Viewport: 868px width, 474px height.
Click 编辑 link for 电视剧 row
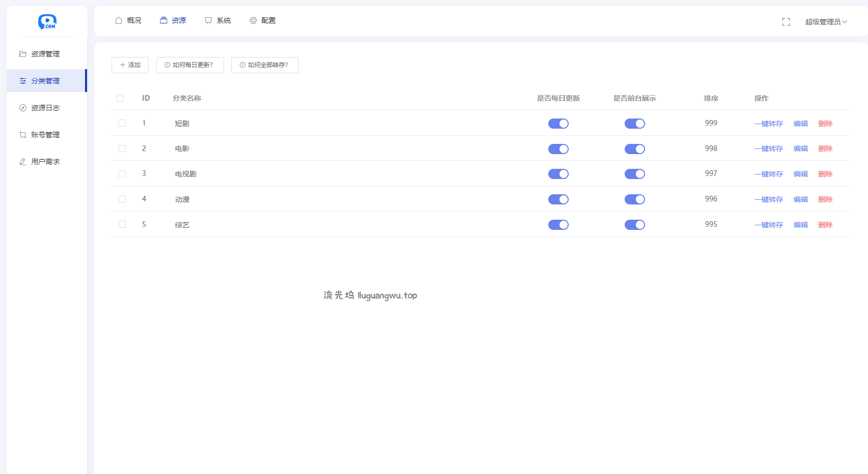point(800,174)
